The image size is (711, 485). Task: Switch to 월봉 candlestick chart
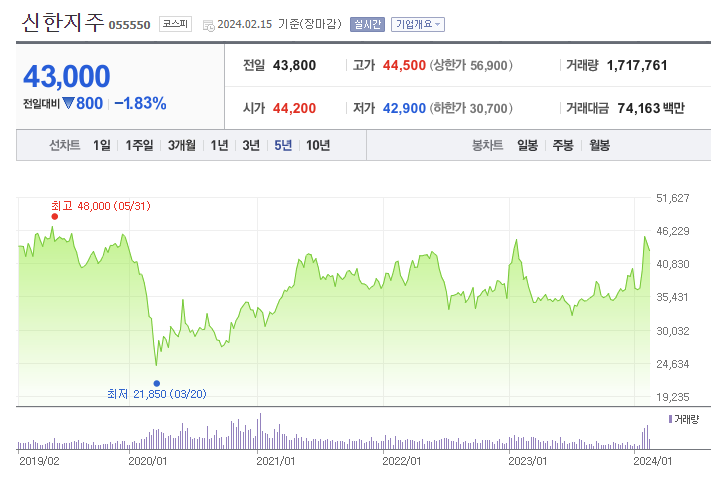(x=599, y=145)
